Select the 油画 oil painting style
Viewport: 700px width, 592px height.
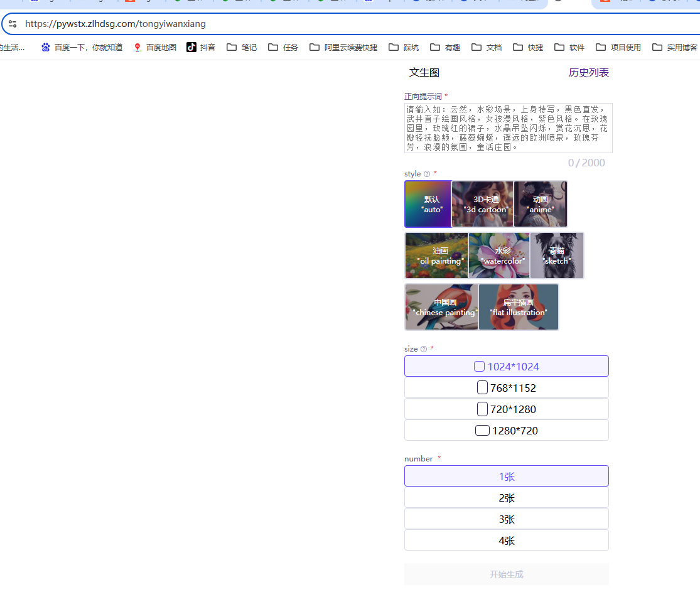coord(436,256)
